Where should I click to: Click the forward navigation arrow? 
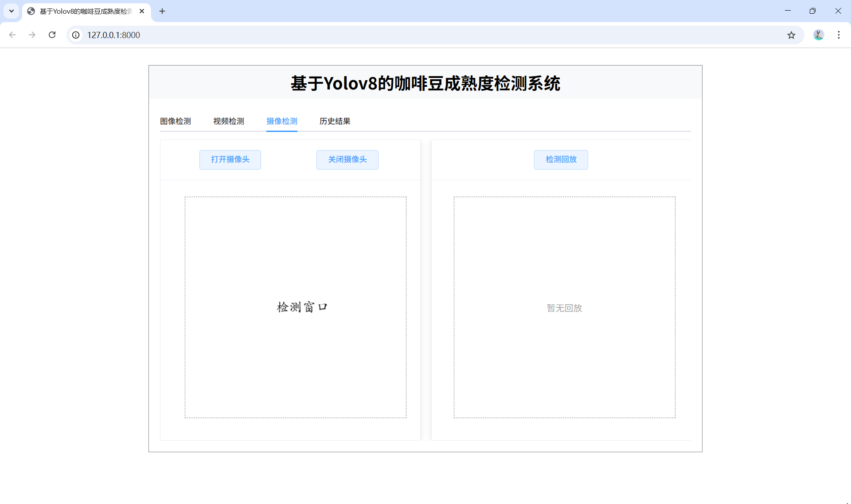click(32, 35)
